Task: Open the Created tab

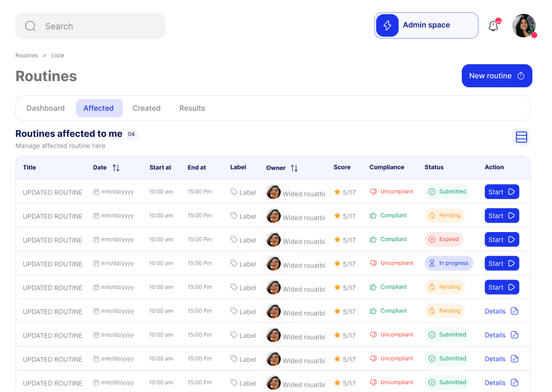Action: tap(146, 108)
